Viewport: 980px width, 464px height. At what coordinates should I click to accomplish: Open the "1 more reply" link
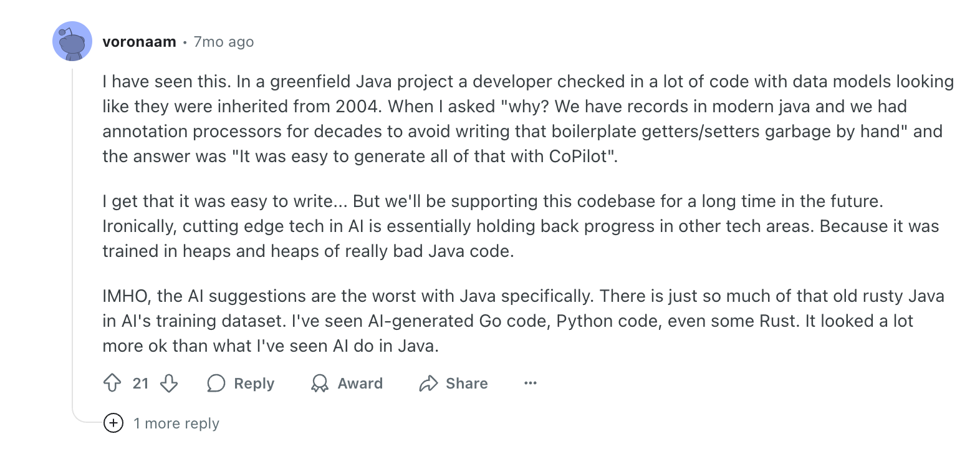point(176,423)
